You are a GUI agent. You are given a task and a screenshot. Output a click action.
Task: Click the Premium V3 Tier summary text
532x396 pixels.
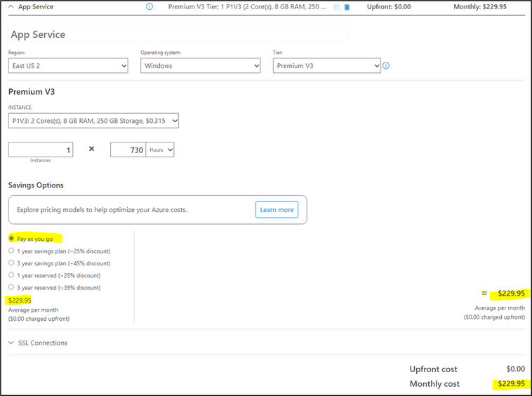click(246, 7)
